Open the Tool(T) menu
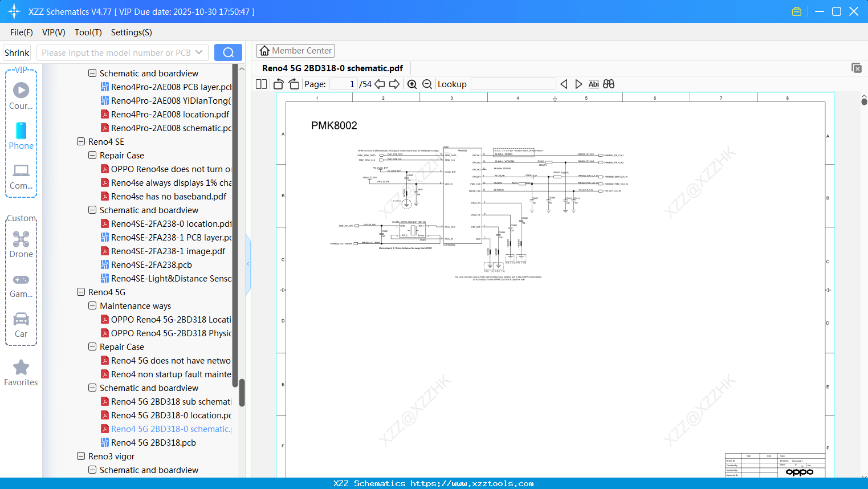 [88, 32]
